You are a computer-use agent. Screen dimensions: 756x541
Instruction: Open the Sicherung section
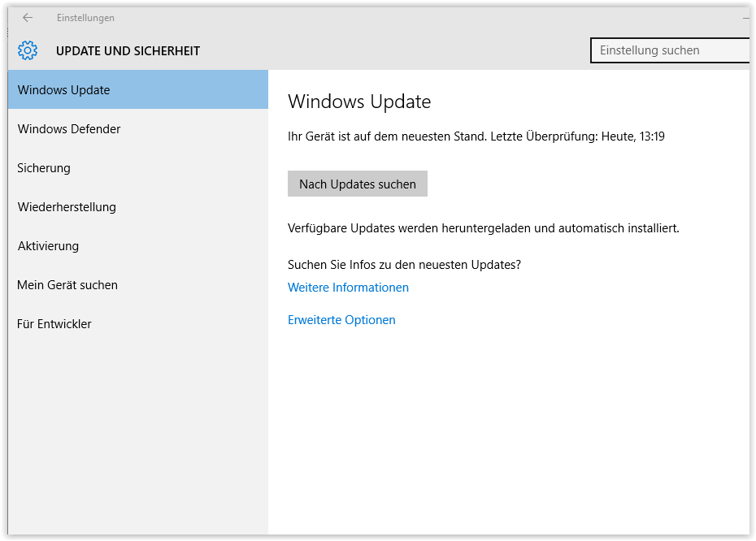(138, 167)
